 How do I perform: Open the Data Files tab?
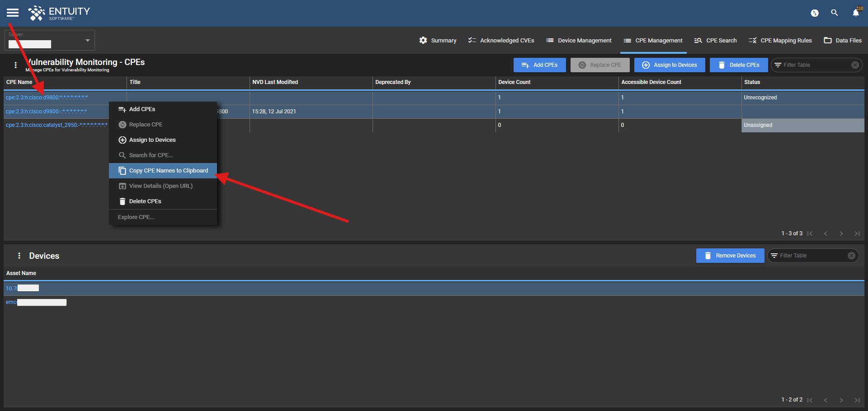coord(843,40)
